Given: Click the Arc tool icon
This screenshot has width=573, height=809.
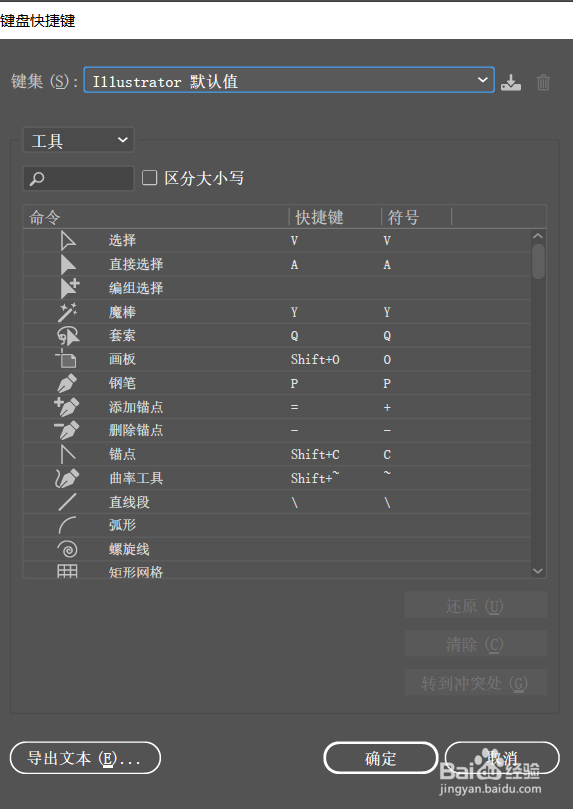Looking at the screenshot, I should click(x=68, y=525).
